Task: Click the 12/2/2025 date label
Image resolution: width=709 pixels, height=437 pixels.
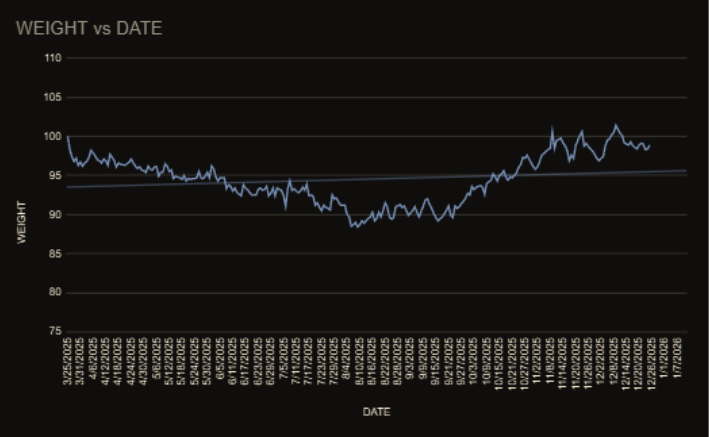Action: 600,361
